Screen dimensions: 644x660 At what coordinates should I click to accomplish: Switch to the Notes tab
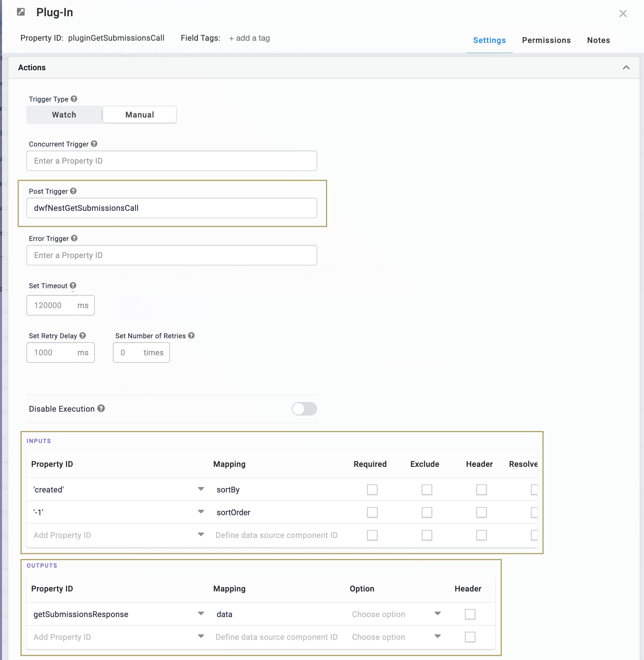598,40
